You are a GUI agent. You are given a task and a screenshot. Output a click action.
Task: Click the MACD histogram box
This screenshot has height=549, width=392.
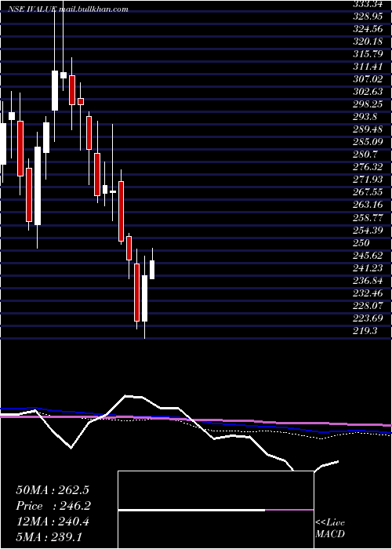pos(216,510)
